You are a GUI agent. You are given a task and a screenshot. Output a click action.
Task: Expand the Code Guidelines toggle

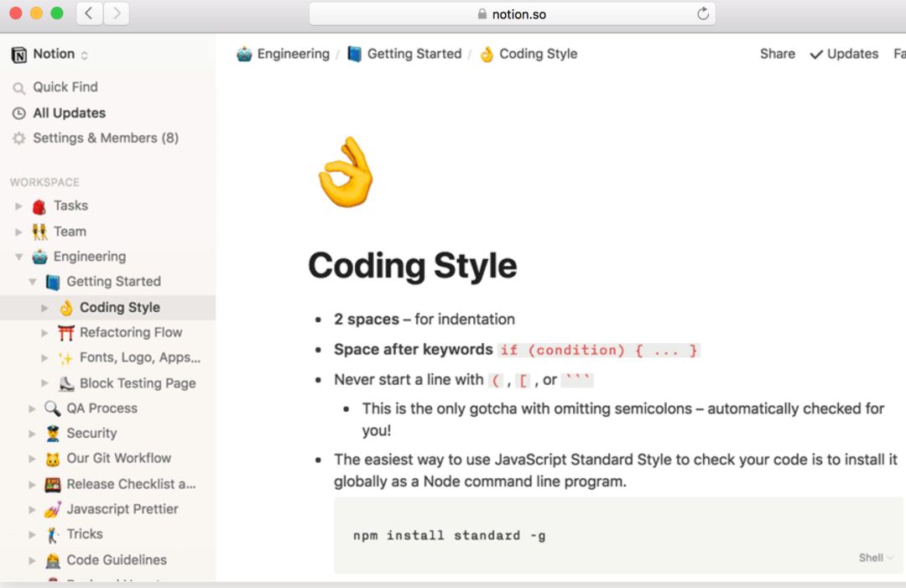33,560
